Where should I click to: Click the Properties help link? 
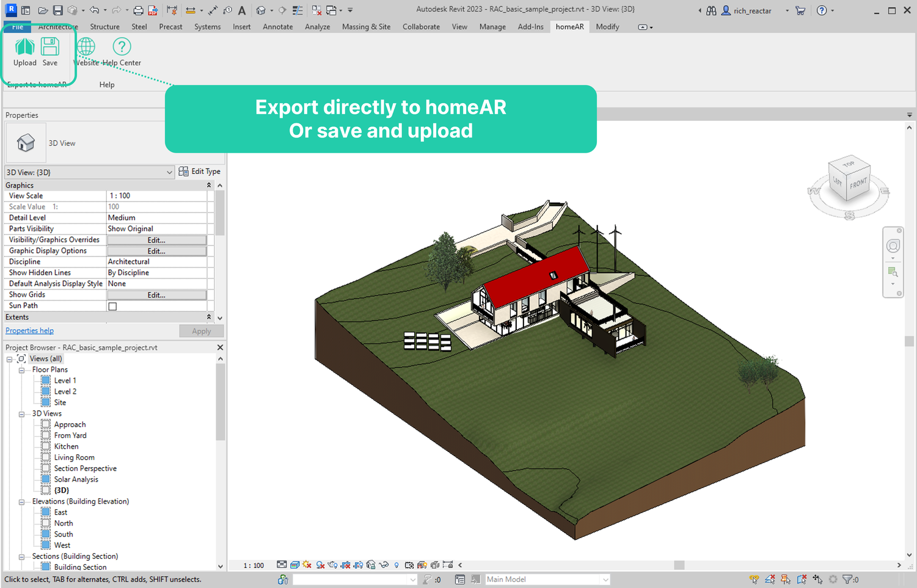pos(29,330)
